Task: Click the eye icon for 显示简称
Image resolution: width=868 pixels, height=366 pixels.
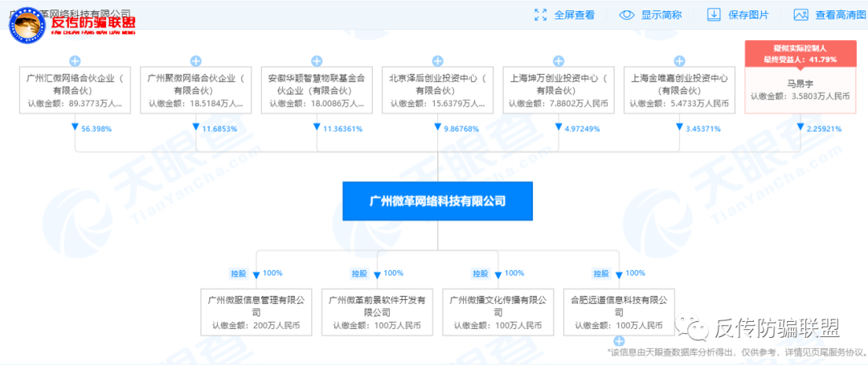Action: [626, 15]
